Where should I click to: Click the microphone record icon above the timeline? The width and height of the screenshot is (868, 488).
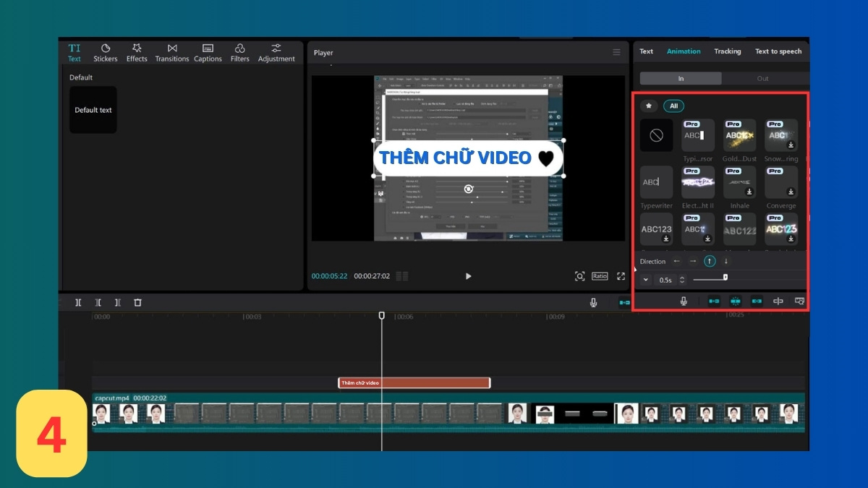coord(592,302)
